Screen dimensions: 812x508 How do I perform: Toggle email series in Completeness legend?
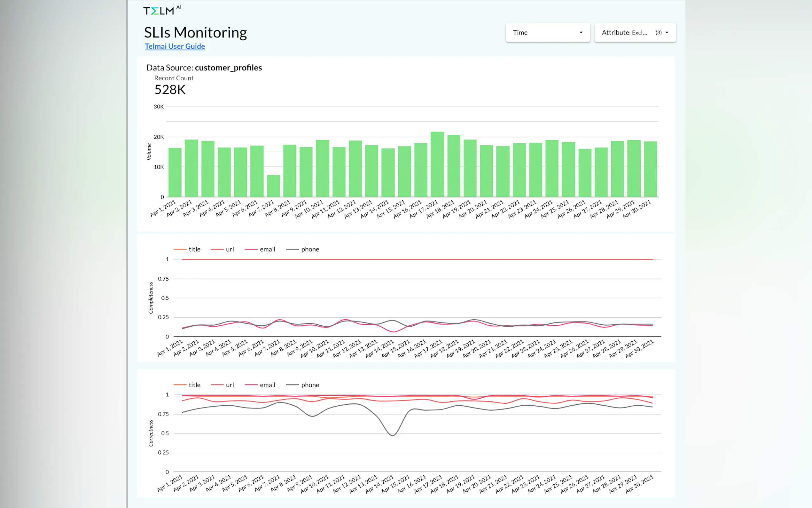(267, 249)
